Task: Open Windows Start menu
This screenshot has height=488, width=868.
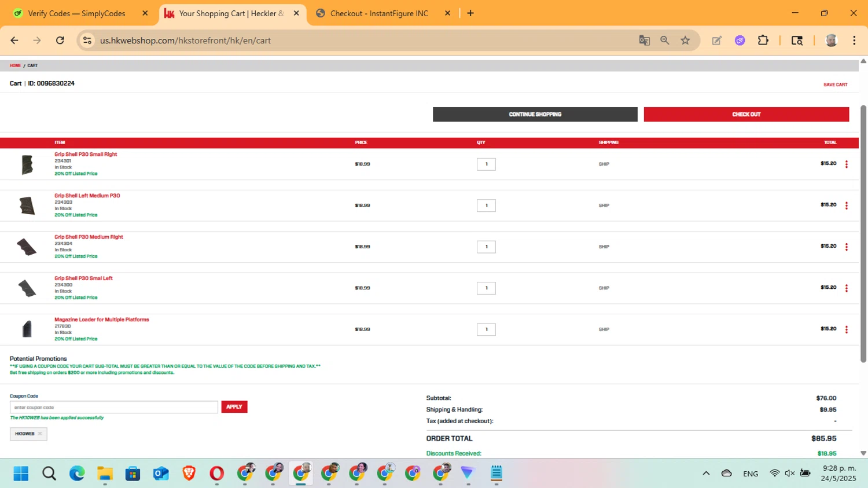Action: pos(21,474)
